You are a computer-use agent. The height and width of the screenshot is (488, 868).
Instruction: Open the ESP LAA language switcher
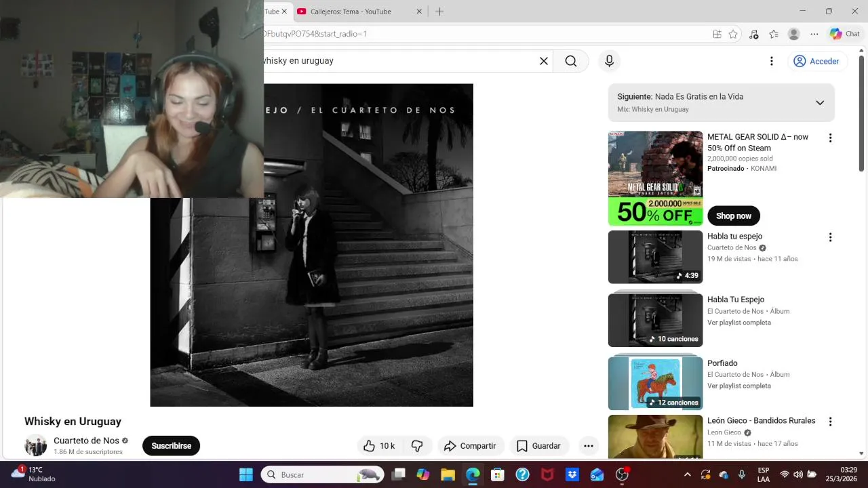pos(764,474)
